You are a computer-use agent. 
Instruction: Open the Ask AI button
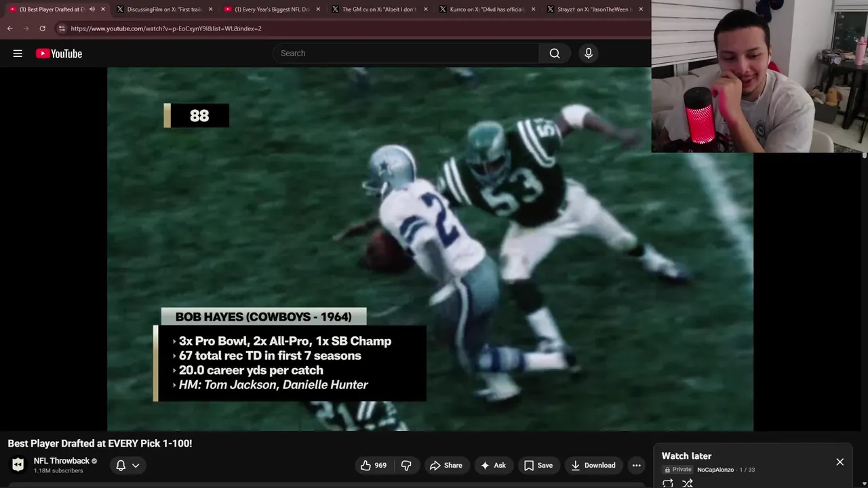coord(493,466)
